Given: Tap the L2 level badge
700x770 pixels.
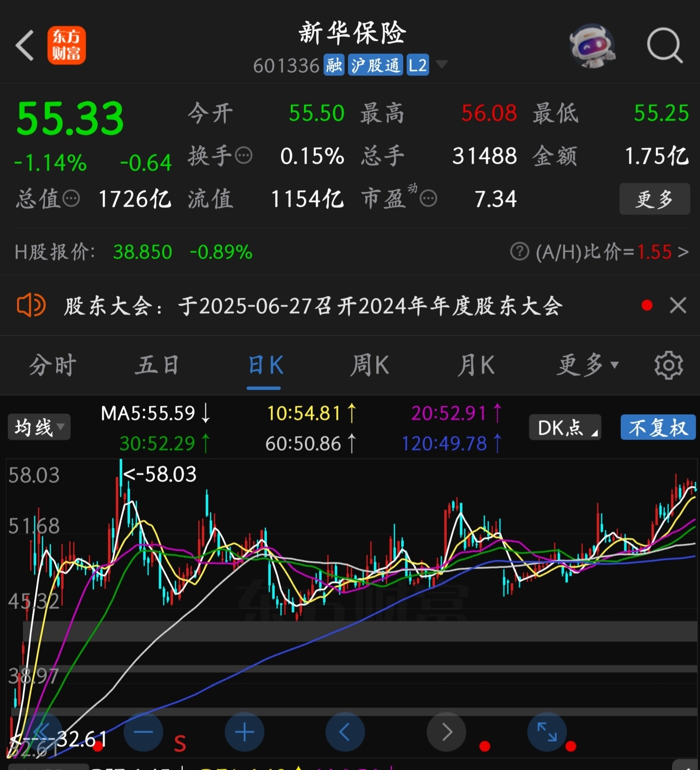Looking at the screenshot, I should [x=417, y=65].
